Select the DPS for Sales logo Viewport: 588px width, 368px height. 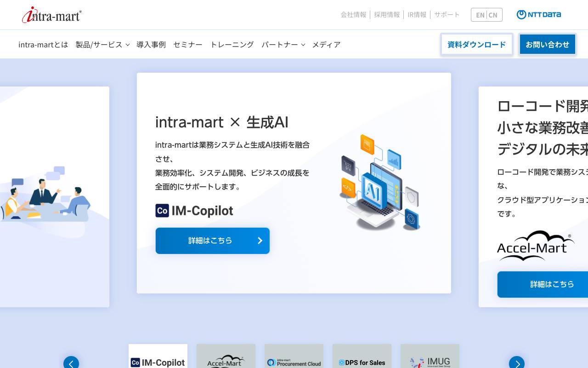coord(362,363)
